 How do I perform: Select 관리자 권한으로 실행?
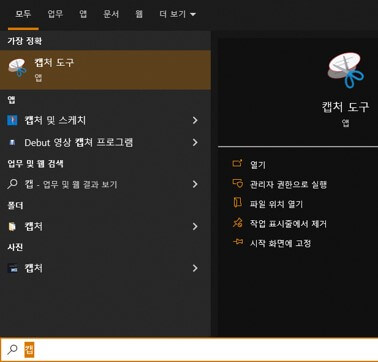[288, 184]
